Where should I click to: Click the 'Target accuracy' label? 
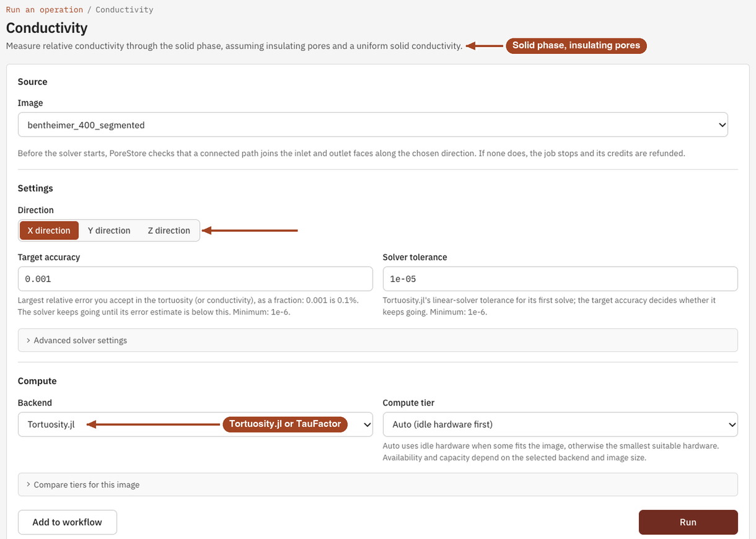tap(49, 257)
